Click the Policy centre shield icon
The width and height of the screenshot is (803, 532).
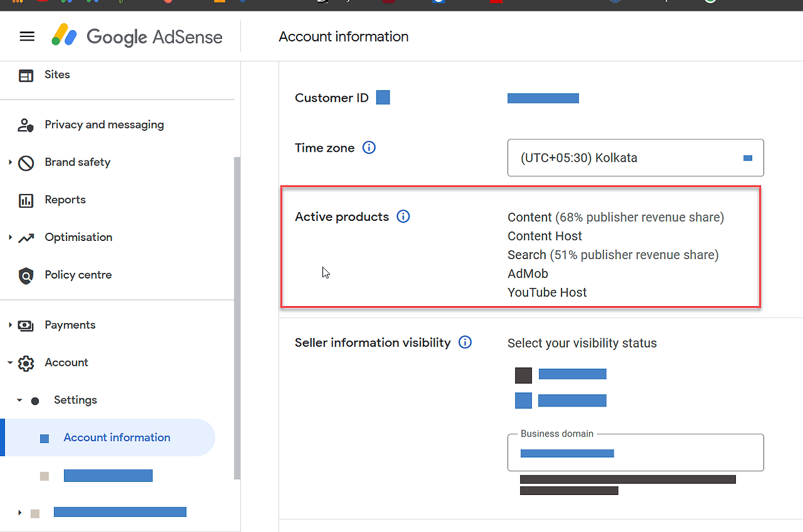(25, 275)
